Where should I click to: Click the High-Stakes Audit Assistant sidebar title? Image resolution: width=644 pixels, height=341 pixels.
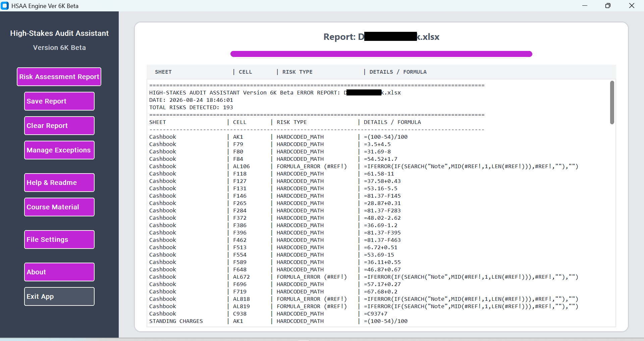tap(59, 33)
